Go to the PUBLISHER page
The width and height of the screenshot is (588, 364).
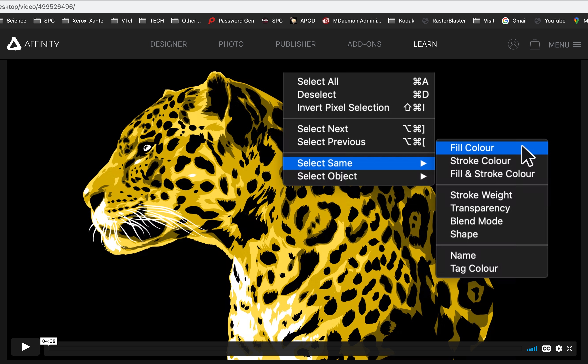pos(296,44)
